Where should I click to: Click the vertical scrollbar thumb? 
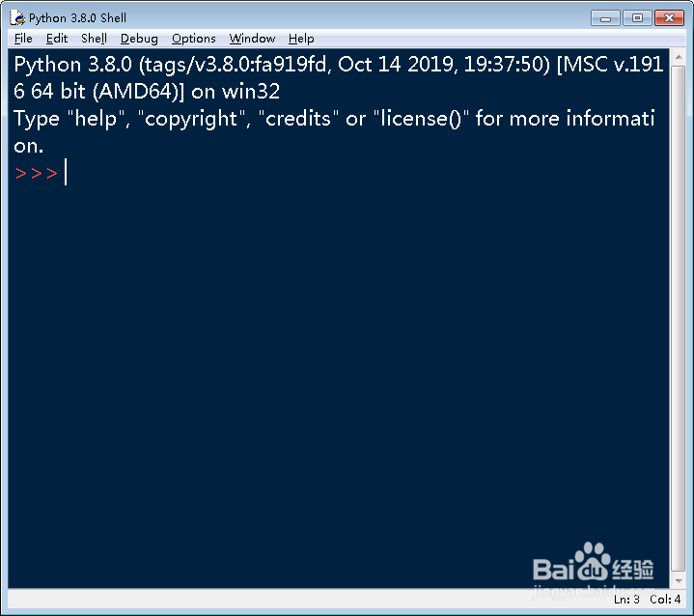(678, 319)
